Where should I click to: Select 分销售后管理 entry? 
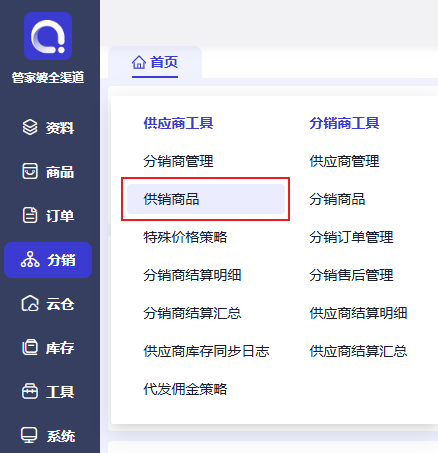click(351, 275)
